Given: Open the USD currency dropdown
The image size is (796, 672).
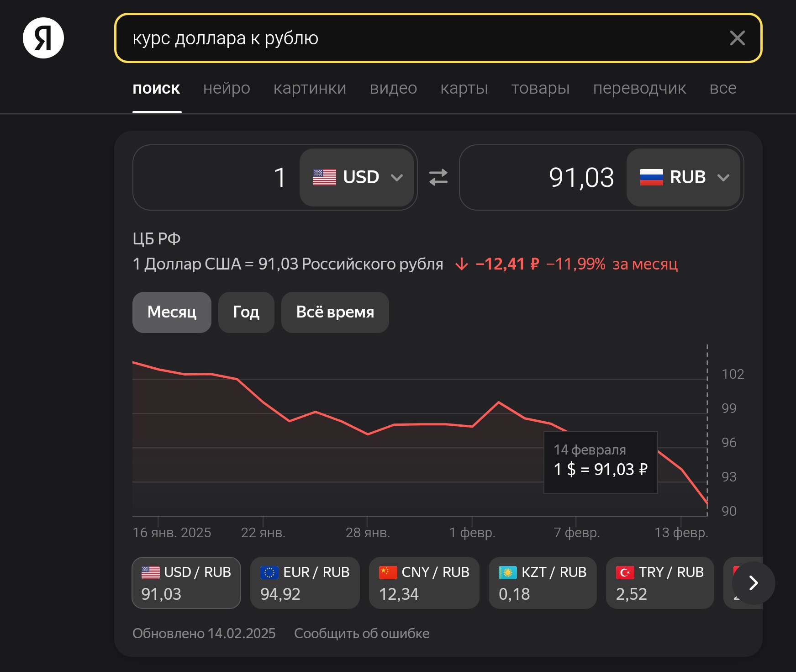Looking at the screenshot, I should [x=357, y=177].
